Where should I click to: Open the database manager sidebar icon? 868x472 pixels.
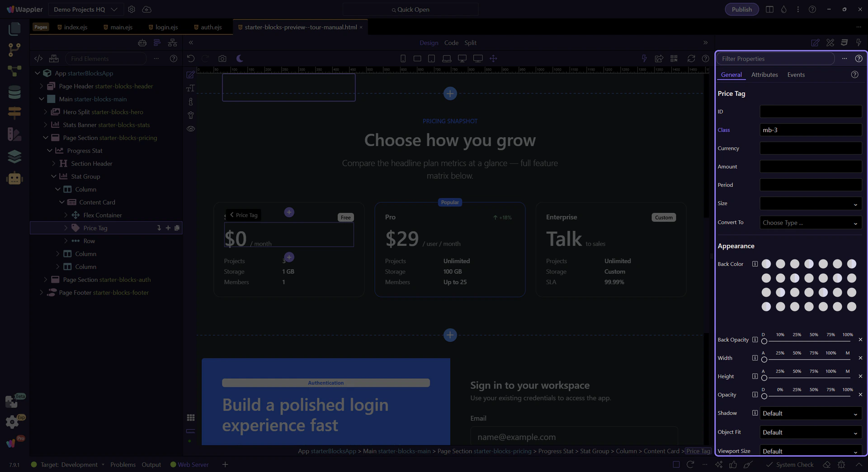[x=14, y=92]
